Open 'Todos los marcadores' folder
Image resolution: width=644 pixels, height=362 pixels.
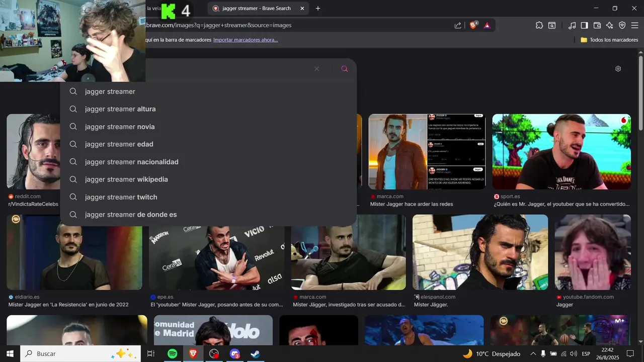pos(609,40)
